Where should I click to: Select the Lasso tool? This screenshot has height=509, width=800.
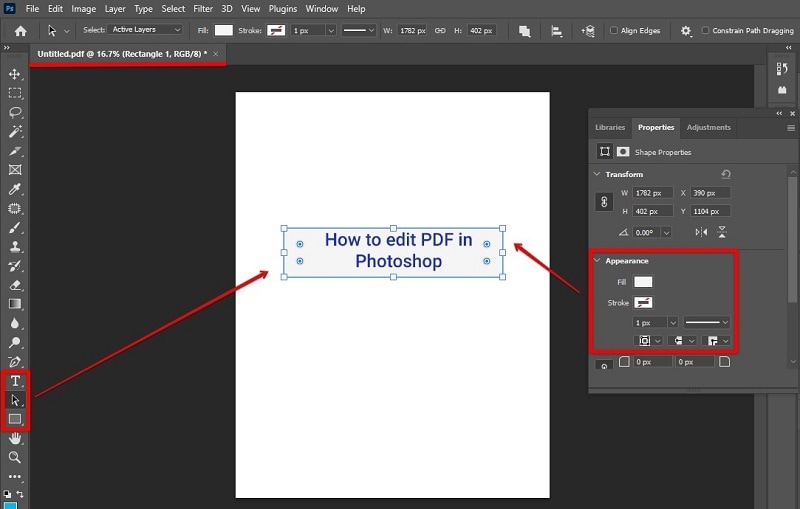[15, 112]
